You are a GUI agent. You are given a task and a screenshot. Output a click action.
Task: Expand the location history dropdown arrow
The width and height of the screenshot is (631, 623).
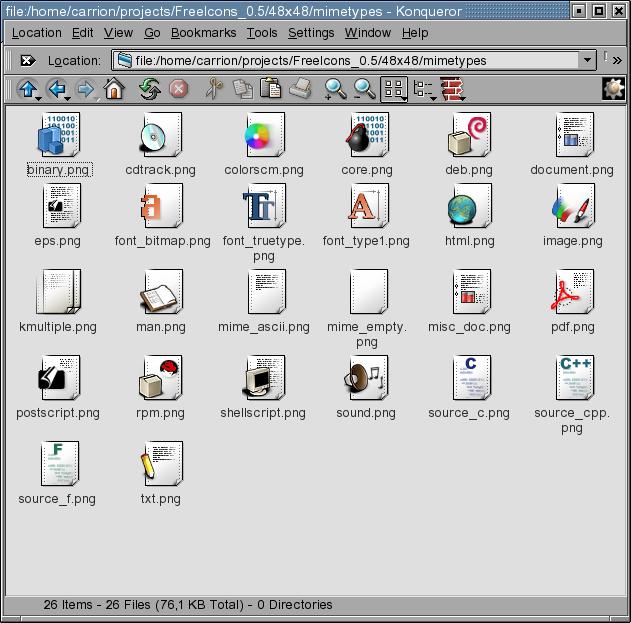[588, 60]
